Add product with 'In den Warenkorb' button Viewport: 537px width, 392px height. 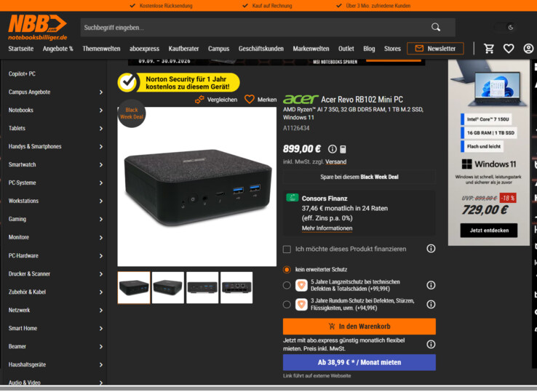pyautogui.click(x=359, y=327)
